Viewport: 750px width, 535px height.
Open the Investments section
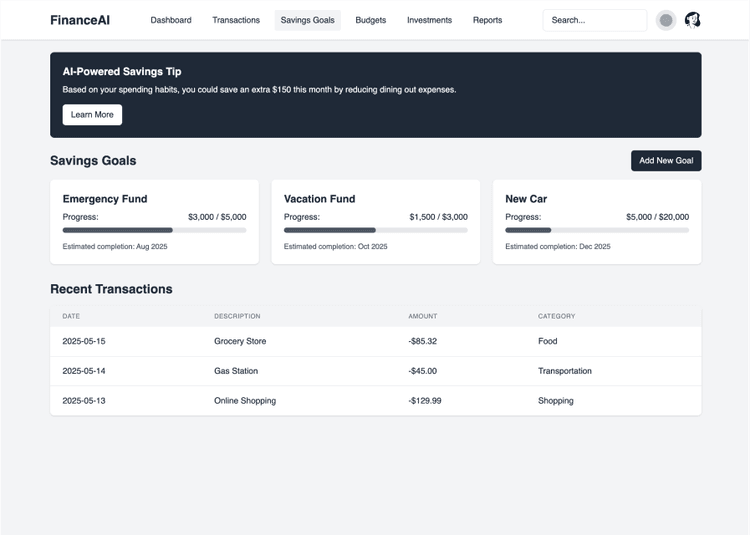pos(429,20)
